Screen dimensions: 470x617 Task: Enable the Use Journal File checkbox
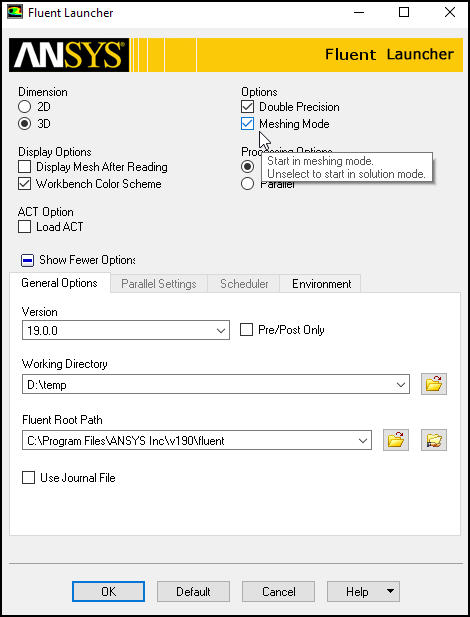(x=28, y=478)
